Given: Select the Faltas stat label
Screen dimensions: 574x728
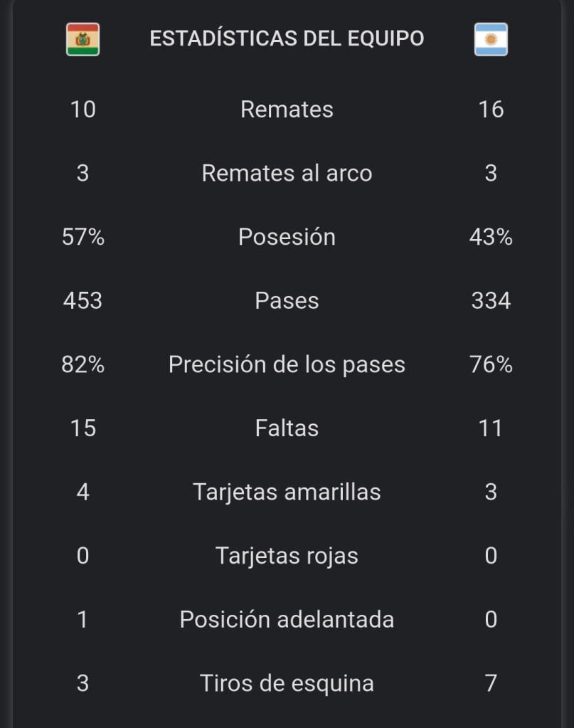Looking at the screenshot, I should click(287, 428).
